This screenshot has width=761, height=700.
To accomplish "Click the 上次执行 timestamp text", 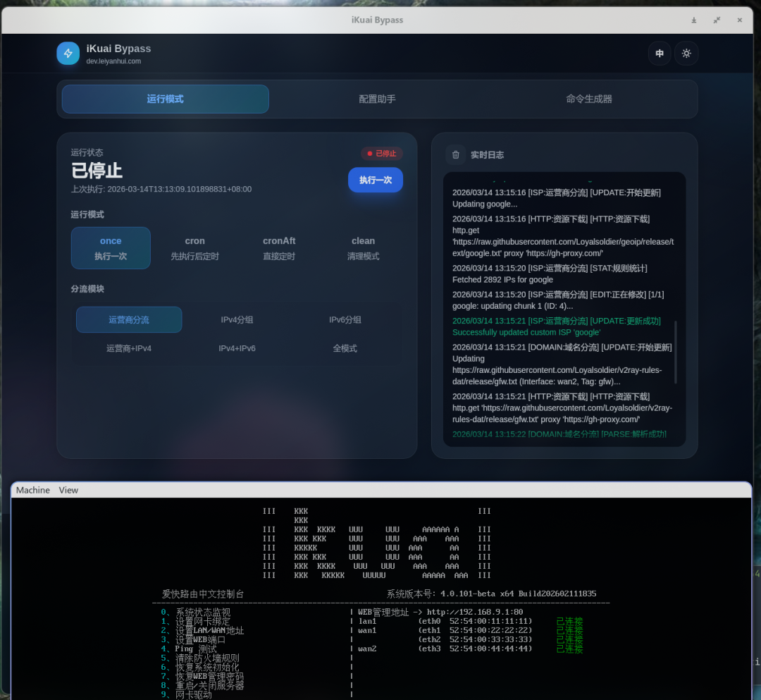I will [x=161, y=190].
